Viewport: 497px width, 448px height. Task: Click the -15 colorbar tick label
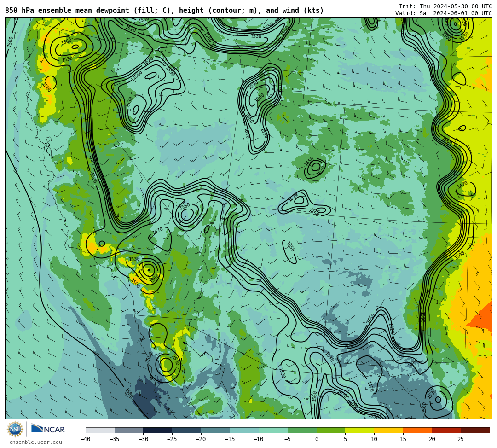[230, 439]
